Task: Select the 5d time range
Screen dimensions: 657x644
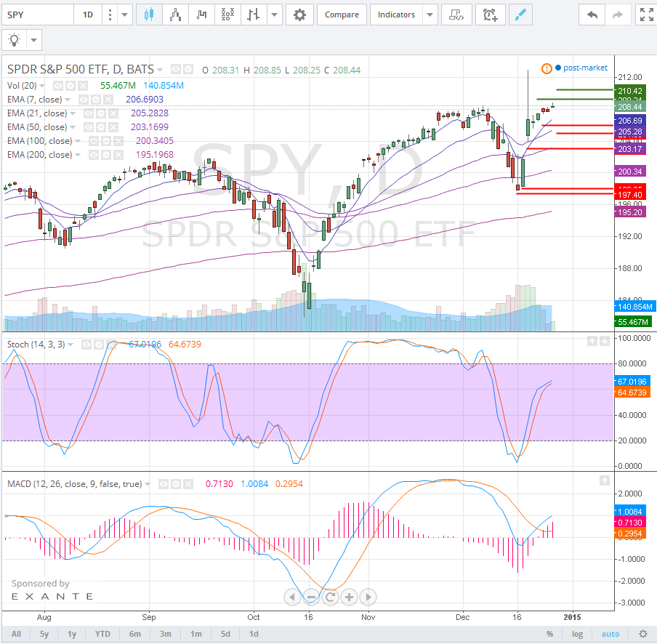Action: click(x=225, y=634)
